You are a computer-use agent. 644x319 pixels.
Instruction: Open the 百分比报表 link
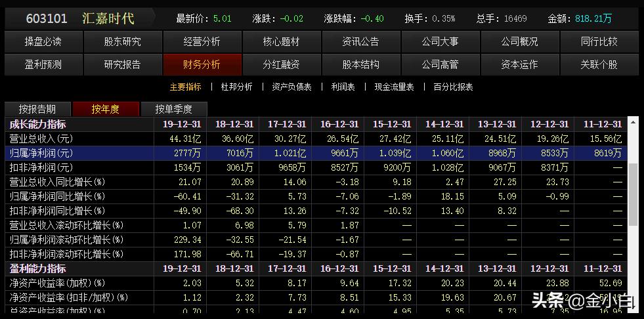point(454,87)
